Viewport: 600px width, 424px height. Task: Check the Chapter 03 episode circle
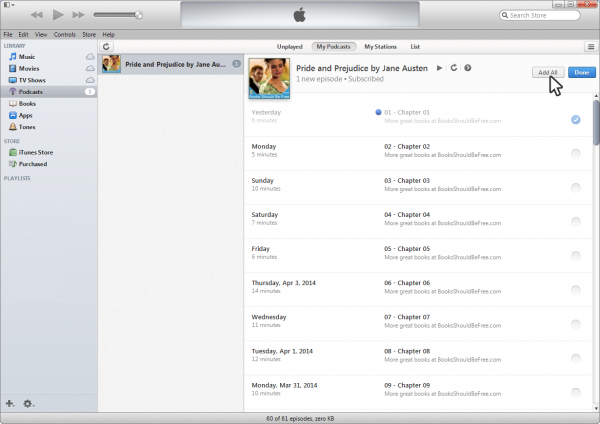point(576,188)
